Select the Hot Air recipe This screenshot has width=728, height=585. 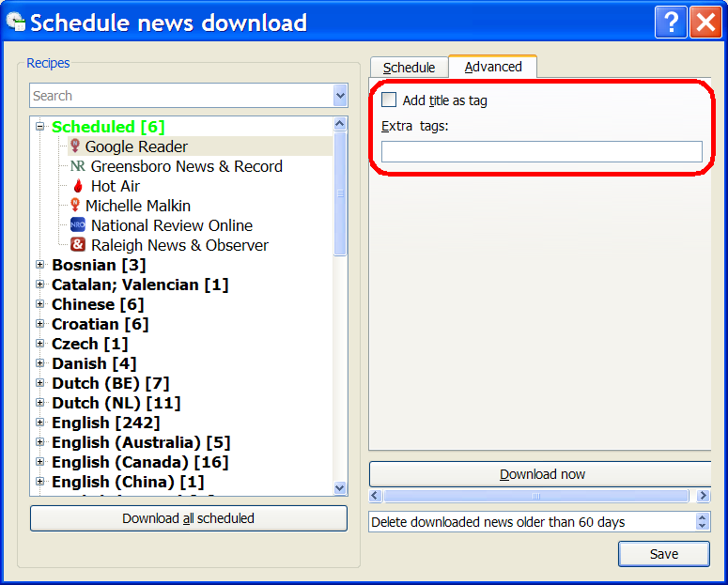(x=116, y=186)
